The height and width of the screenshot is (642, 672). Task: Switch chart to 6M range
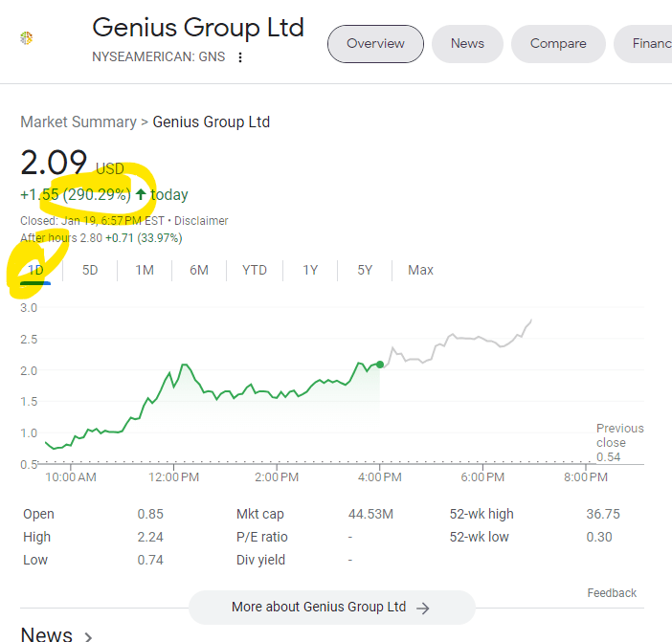click(x=199, y=271)
